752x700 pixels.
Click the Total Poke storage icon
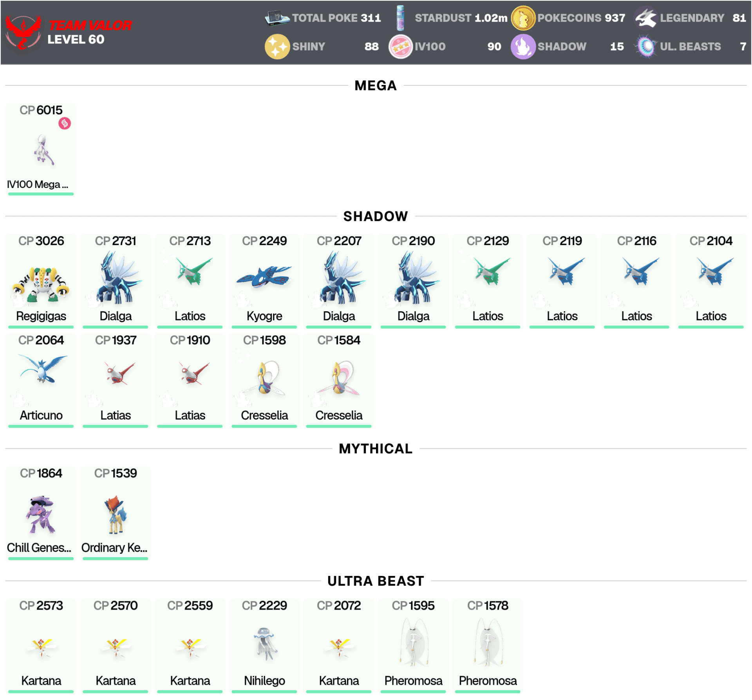[277, 18]
